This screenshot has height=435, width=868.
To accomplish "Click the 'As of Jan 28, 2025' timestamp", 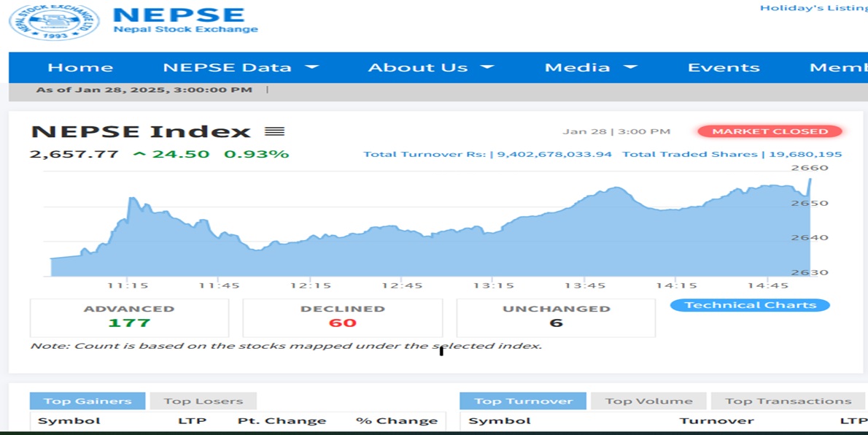I will [x=144, y=90].
